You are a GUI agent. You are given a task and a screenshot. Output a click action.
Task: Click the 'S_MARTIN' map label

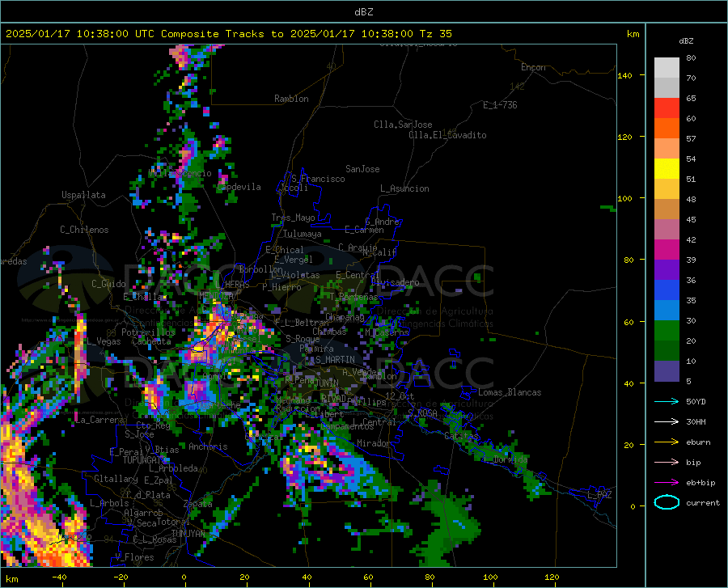click(x=335, y=360)
